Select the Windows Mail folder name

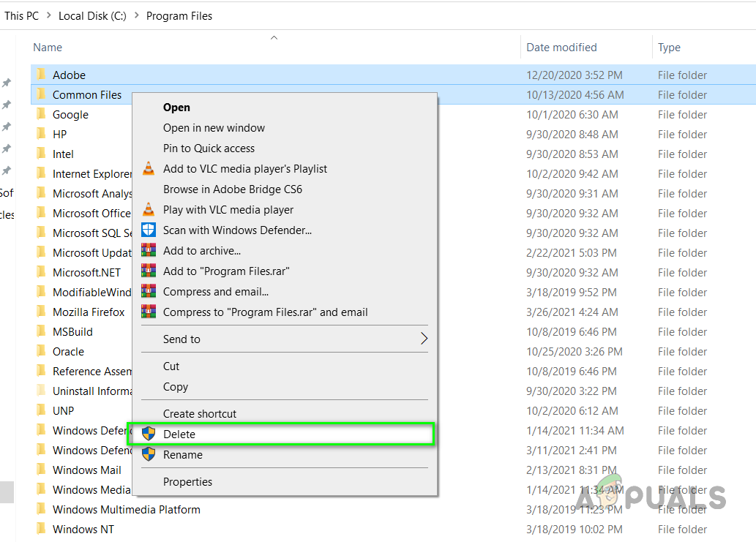tap(87, 470)
